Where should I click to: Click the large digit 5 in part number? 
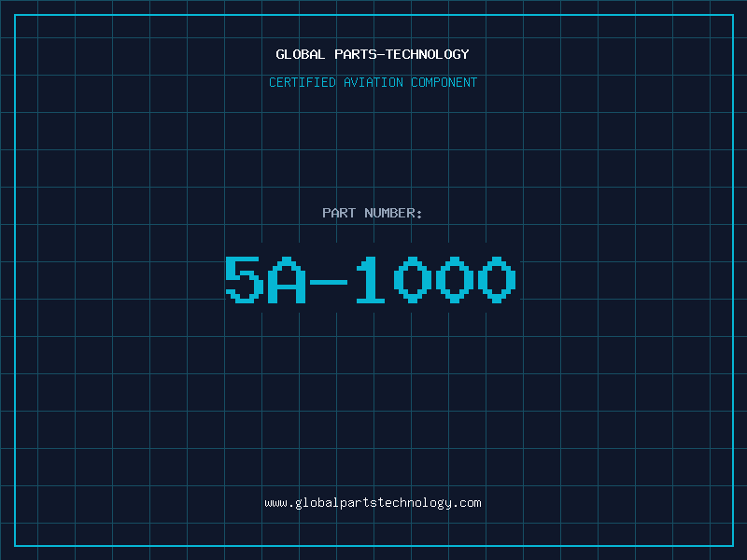245,279
